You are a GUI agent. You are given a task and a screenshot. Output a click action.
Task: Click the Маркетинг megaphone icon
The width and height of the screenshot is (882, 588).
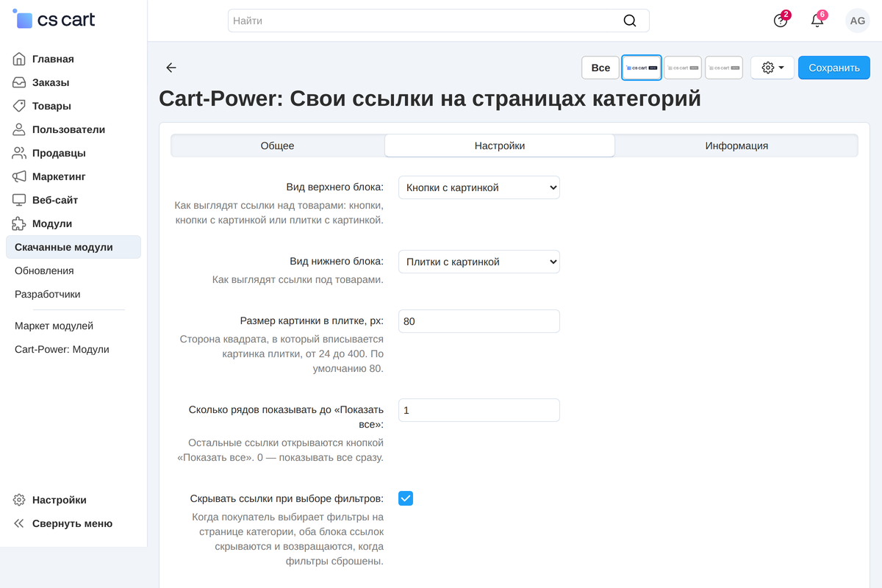coord(19,176)
